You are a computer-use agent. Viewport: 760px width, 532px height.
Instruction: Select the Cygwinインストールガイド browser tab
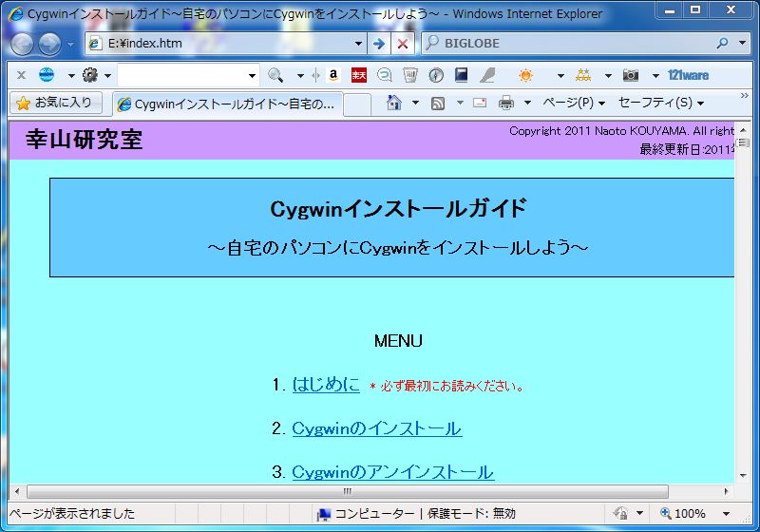pos(226,104)
